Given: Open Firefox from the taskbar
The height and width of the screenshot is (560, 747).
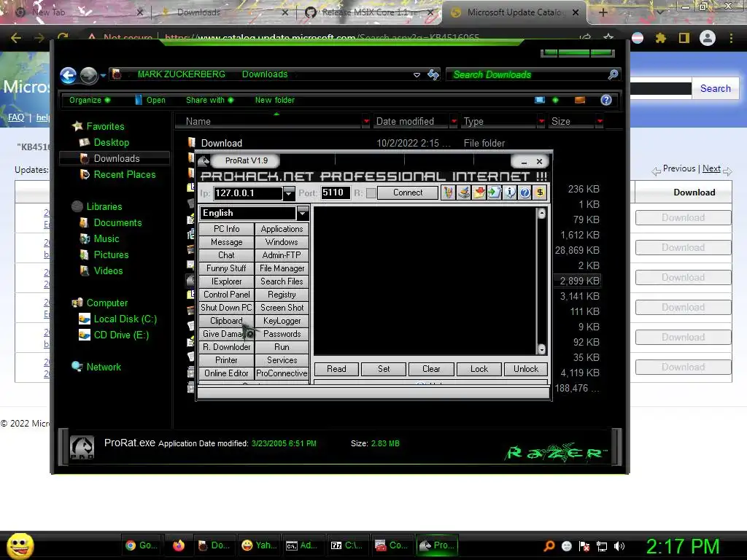Looking at the screenshot, I should (x=179, y=545).
